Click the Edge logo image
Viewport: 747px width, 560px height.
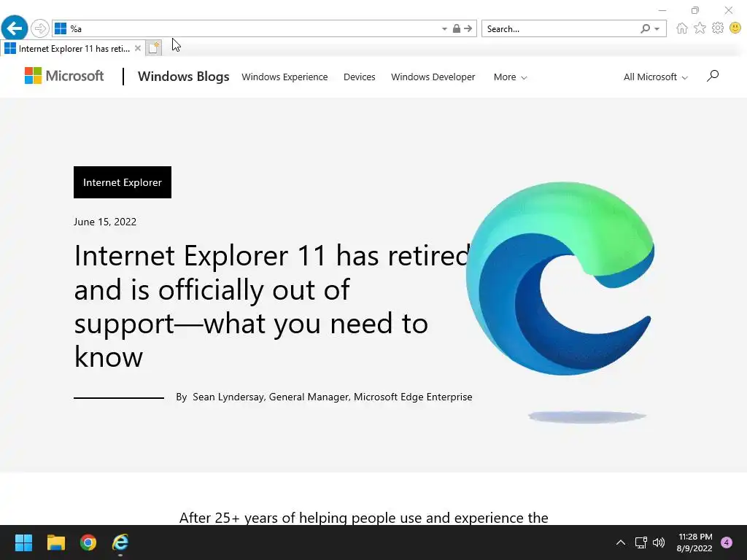[x=560, y=279]
